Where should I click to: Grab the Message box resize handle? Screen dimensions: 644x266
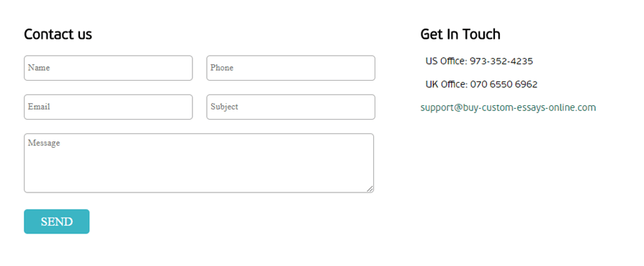point(370,189)
